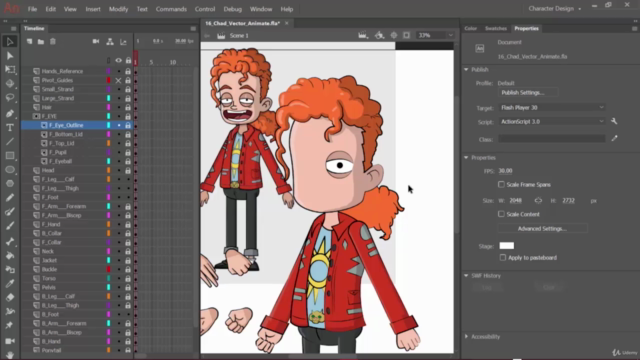This screenshot has height=360, width=640.
Task: Click the stage back arrow button
Action: point(207,36)
